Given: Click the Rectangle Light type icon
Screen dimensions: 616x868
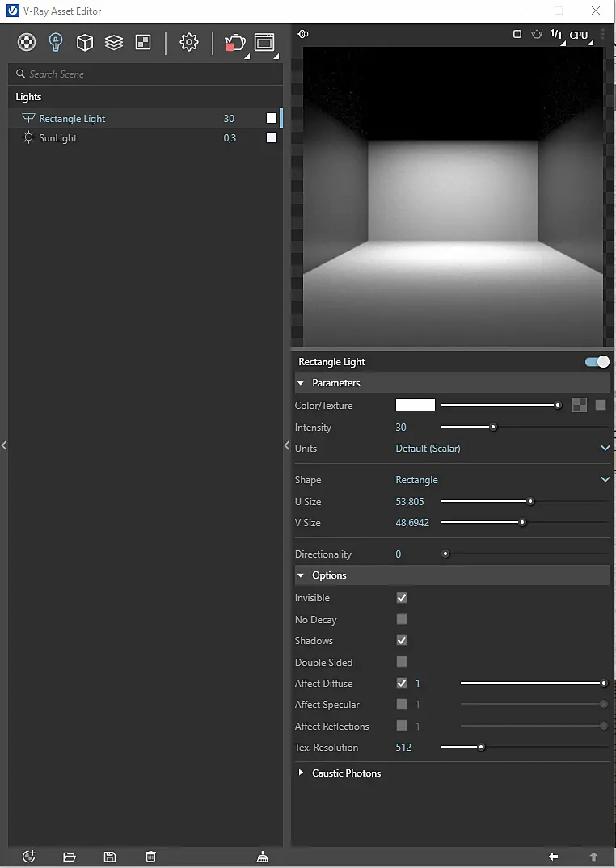Looking at the screenshot, I should (x=28, y=118).
